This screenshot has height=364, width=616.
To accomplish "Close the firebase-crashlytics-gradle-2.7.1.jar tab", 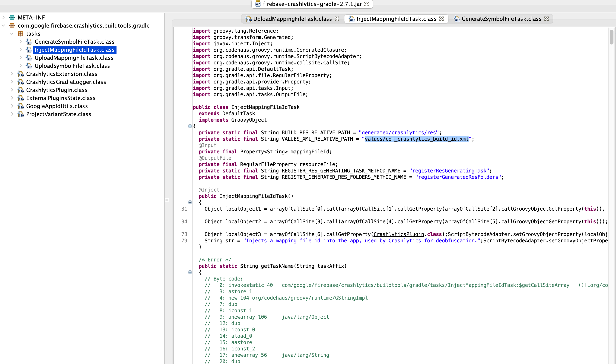I will click(x=367, y=4).
